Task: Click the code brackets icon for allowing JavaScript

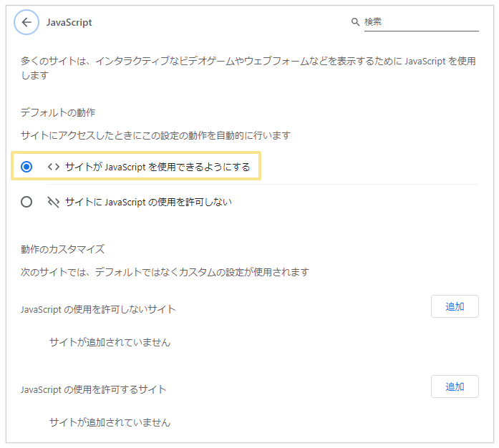Action: coord(53,167)
